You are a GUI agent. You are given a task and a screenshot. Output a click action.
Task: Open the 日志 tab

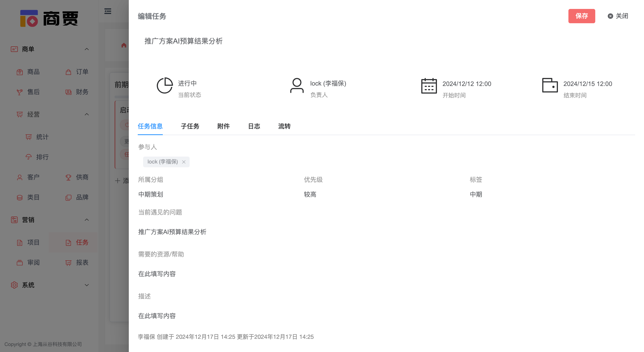254,127
